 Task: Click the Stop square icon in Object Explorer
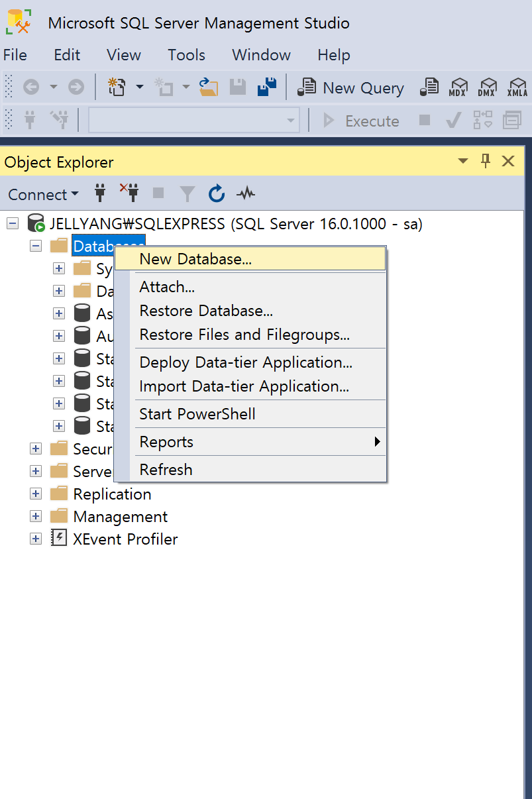tap(158, 193)
